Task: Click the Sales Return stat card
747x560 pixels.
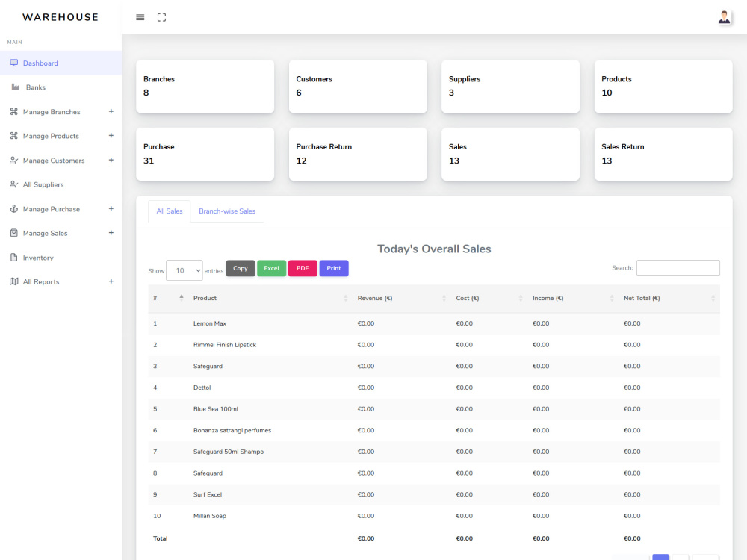Action: [x=663, y=154]
